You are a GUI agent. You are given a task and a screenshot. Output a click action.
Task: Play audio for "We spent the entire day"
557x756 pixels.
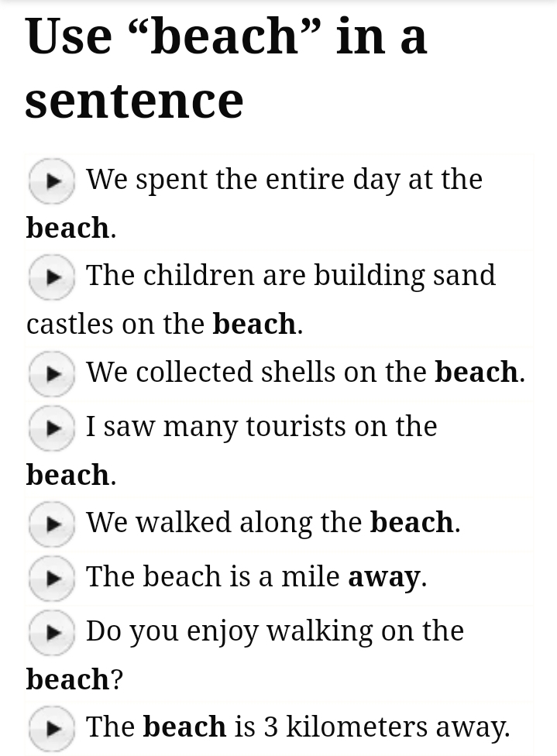click(51, 181)
